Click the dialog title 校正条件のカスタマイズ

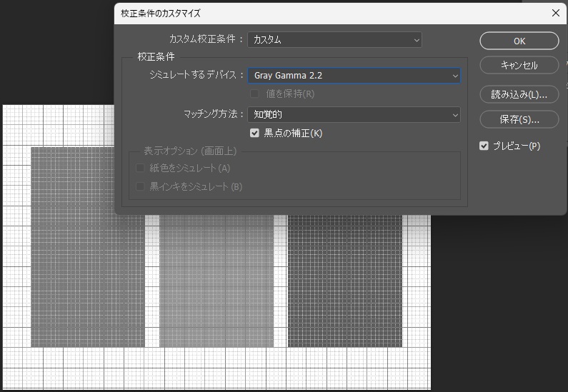click(161, 14)
